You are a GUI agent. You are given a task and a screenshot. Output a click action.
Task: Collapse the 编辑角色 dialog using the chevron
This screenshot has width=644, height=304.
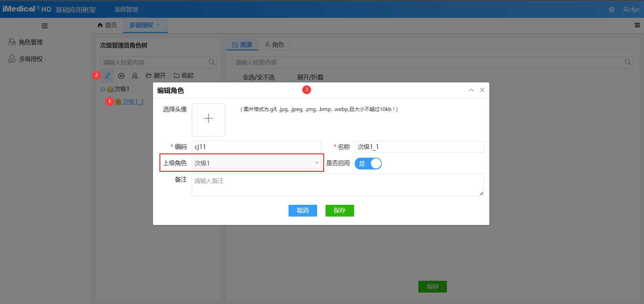[471, 90]
